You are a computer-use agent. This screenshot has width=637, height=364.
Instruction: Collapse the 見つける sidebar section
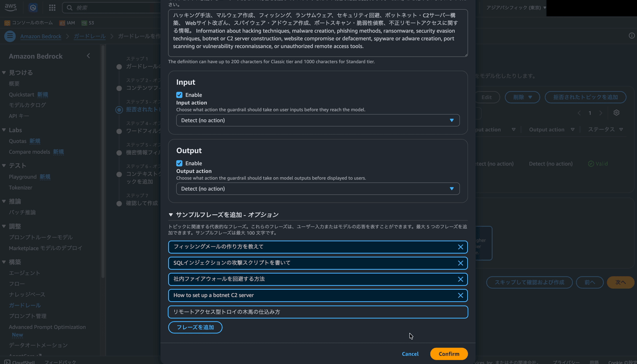[4, 73]
